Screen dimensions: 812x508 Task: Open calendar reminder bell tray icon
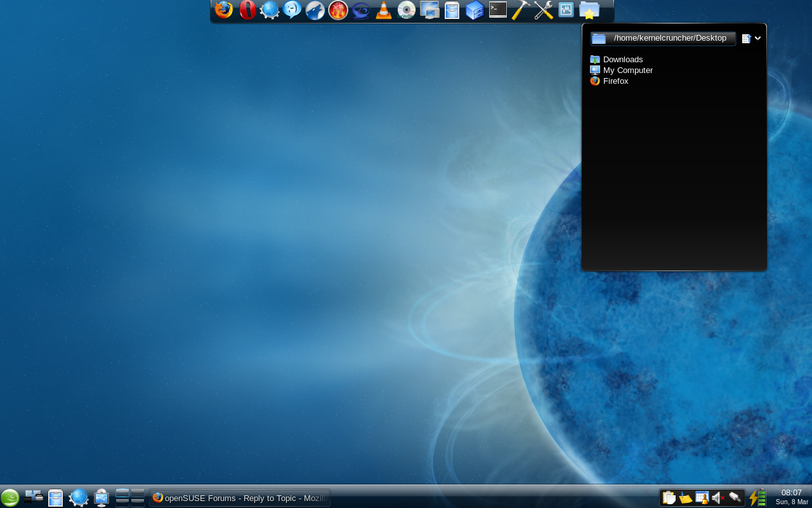coord(702,498)
